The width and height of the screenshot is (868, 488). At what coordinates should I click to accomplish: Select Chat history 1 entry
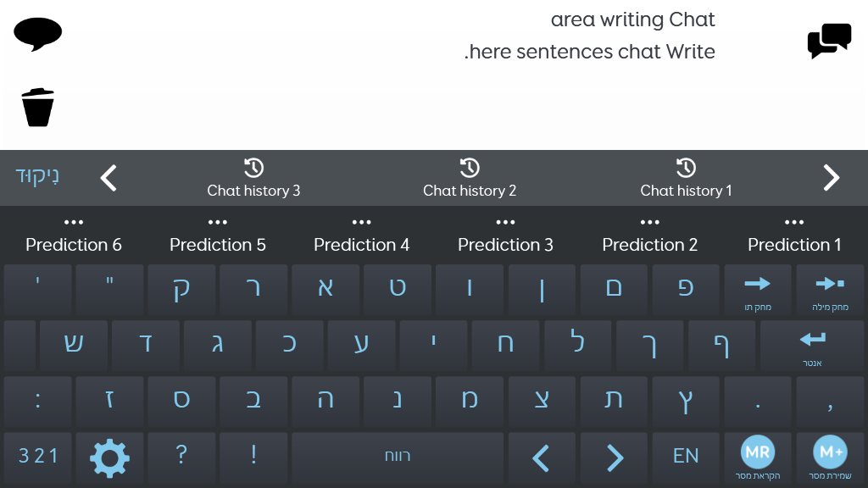point(686,178)
